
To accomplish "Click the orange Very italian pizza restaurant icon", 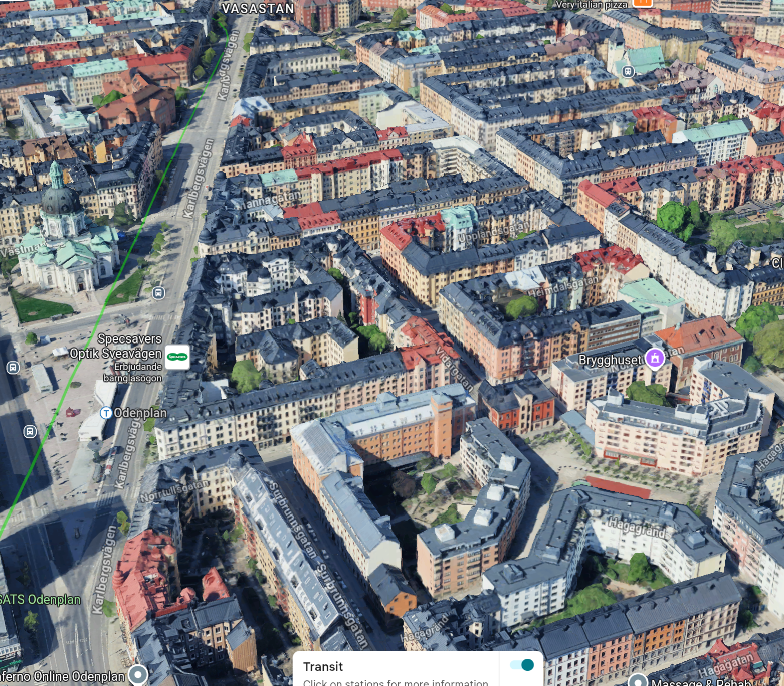I will pyautogui.click(x=643, y=3).
